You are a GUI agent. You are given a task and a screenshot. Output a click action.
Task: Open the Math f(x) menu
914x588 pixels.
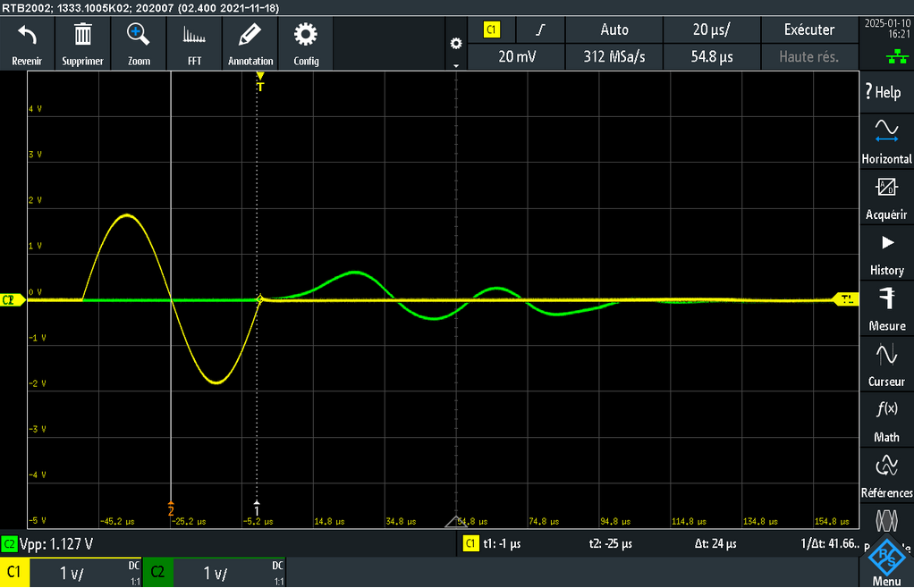(886, 420)
